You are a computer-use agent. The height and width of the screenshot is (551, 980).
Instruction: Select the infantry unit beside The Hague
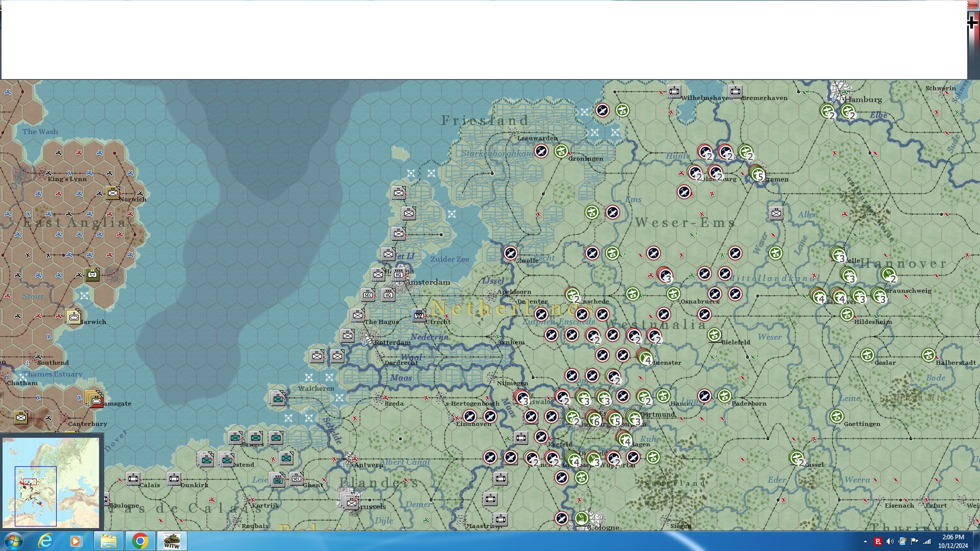coord(358,315)
